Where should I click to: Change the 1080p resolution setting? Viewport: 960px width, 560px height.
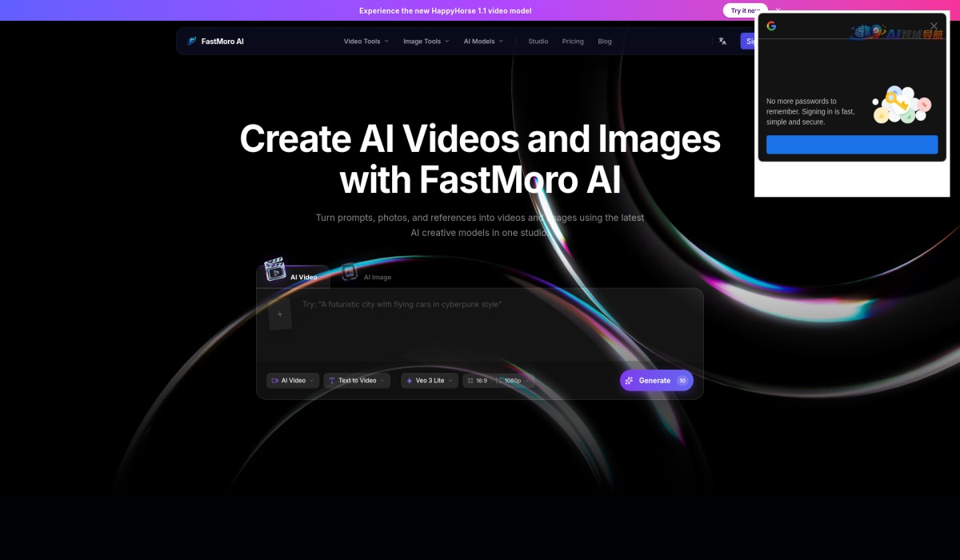point(510,381)
